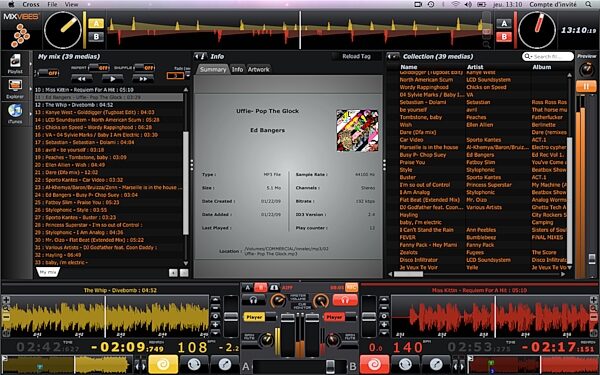Click the split headphones icon in mixer
This screenshot has width=600, height=375.
(274, 287)
